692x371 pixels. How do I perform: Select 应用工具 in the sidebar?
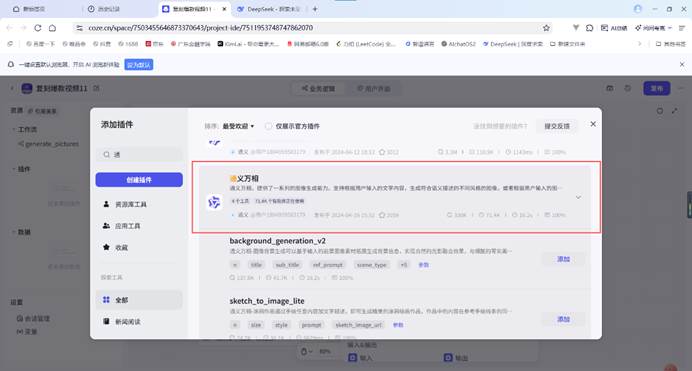pos(139,226)
